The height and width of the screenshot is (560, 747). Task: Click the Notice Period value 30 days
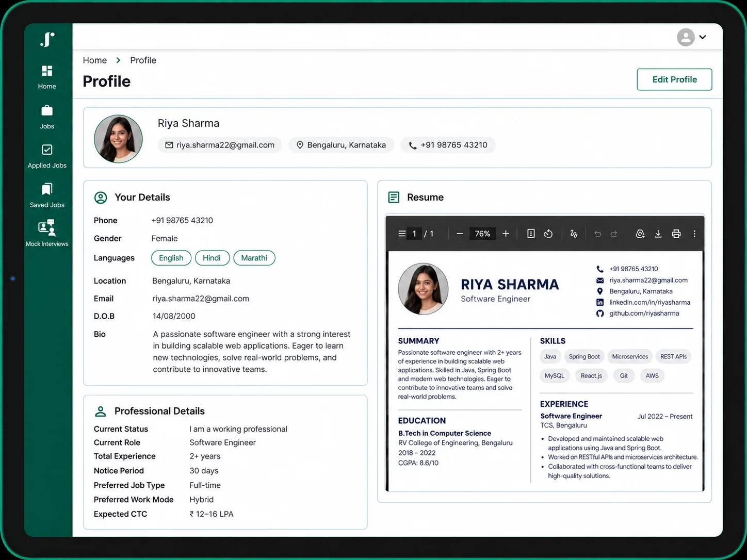204,471
